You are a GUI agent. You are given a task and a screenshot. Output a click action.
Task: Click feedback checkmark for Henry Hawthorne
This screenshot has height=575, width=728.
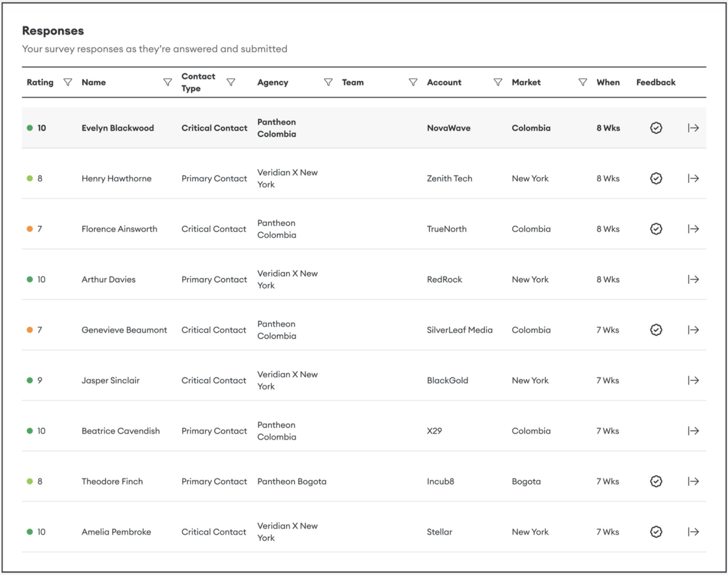(656, 178)
